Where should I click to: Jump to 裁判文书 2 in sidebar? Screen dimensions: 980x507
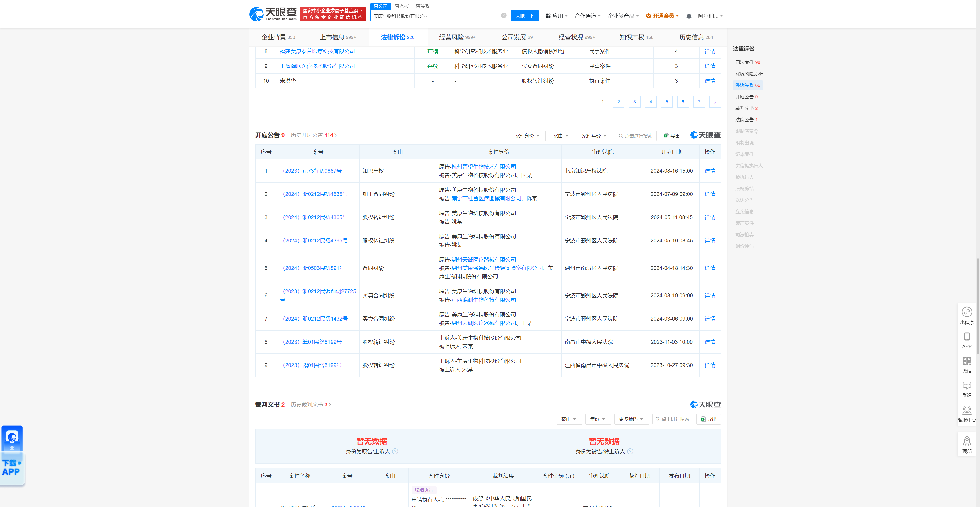746,109
